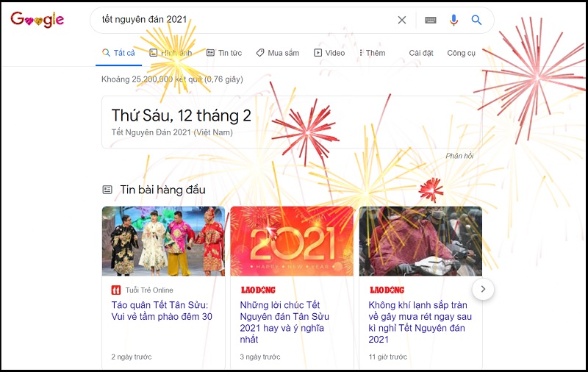Open the on-screen keyboard input tool
The width and height of the screenshot is (588, 372).
pos(431,21)
